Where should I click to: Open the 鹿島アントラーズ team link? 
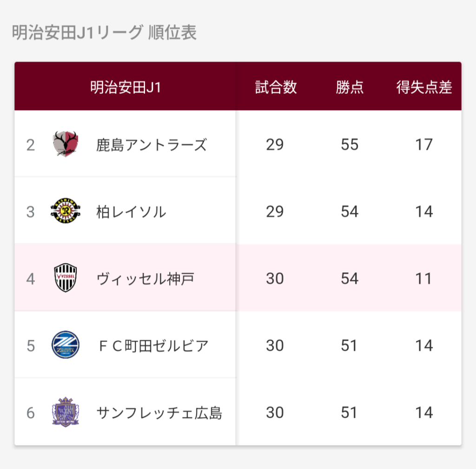[151, 145]
